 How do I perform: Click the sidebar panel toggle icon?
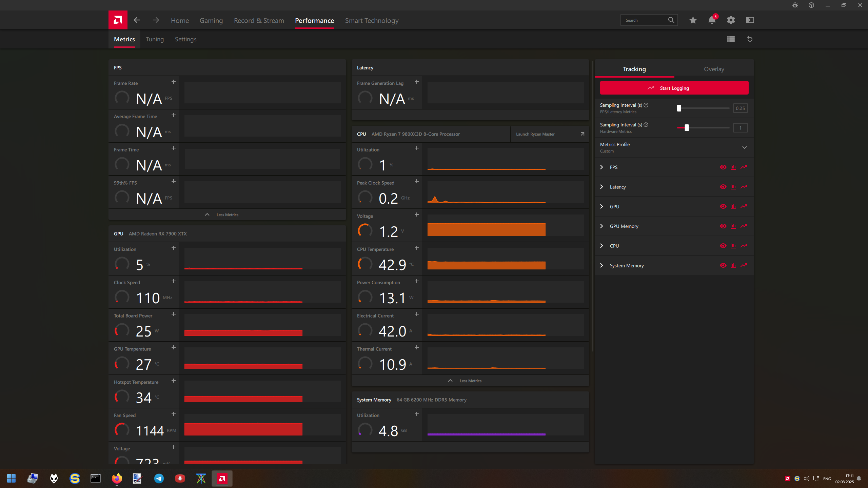click(750, 20)
